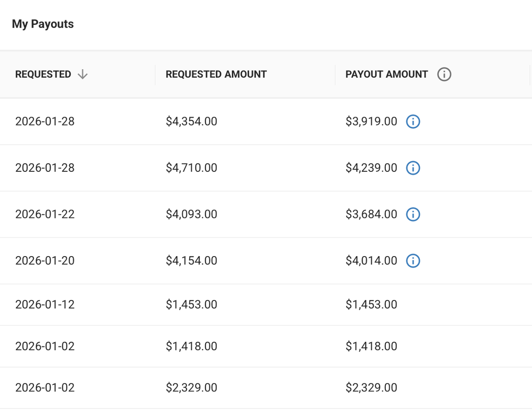Show details icon beside $3,684.00 payout
Image resolution: width=532 pixels, height=411 pixels.
click(413, 214)
